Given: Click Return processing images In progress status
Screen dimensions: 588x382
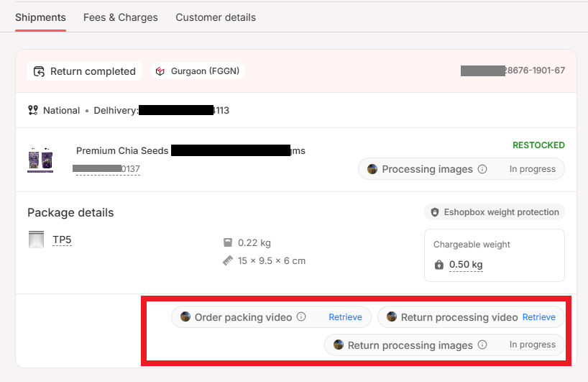Looking at the screenshot, I should pyautogui.click(x=533, y=345).
